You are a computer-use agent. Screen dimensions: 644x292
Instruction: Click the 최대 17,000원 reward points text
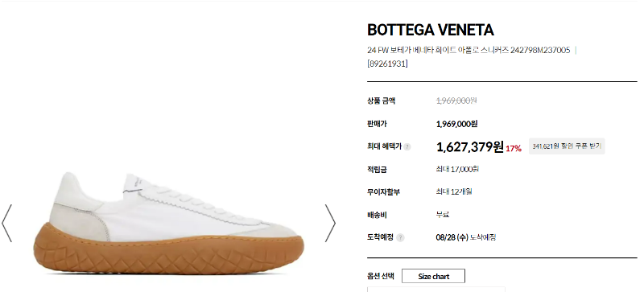click(457, 169)
